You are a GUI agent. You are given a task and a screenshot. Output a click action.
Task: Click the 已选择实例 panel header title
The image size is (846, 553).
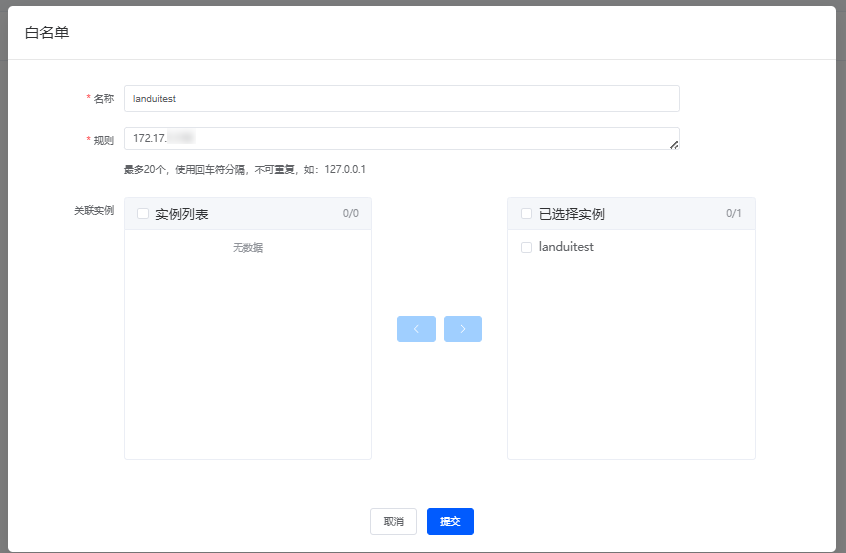click(571, 214)
